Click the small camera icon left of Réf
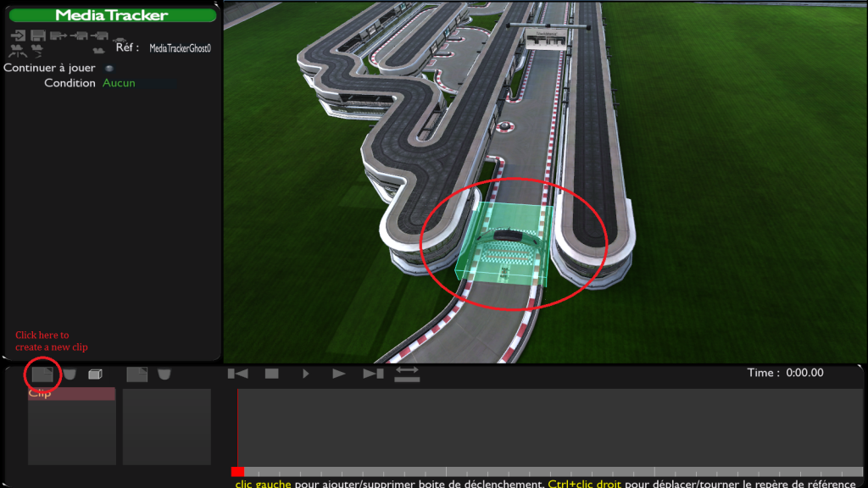This screenshot has width=868, height=488. pos(98,51)
